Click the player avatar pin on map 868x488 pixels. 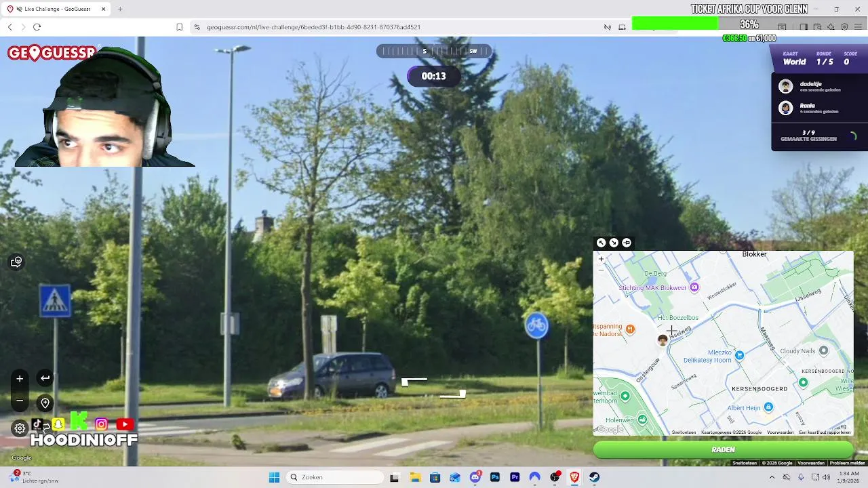tap(662, 340)
